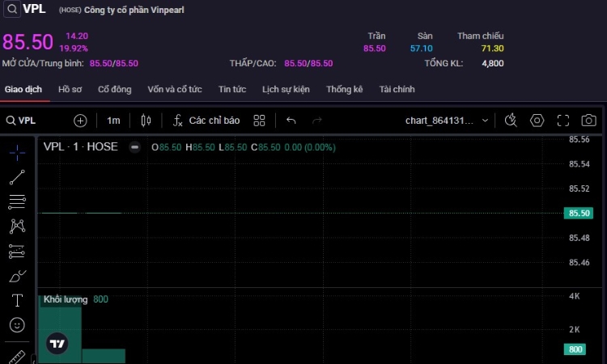The height and width of the screenshot is (364, 607).
Task: Open the Fibonacci retracement tool
Action: pos(17,201)
